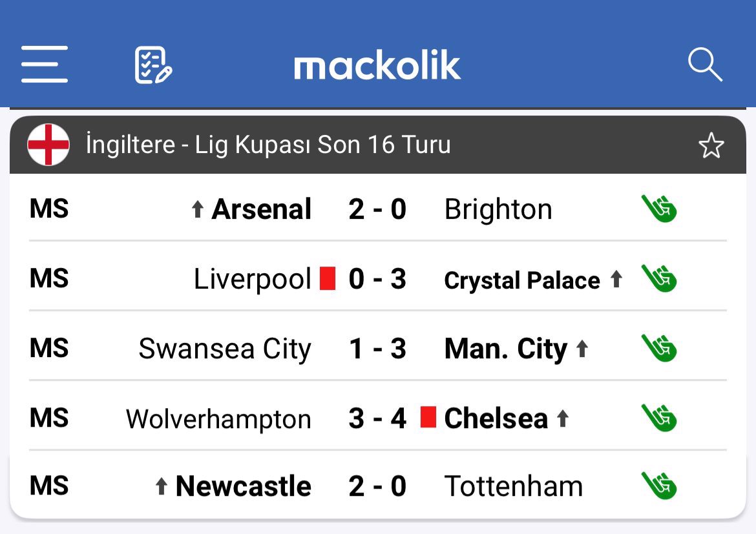756x534 pixels.
Task: Click Chelsea's red card indicator
Action: point(428,417)
